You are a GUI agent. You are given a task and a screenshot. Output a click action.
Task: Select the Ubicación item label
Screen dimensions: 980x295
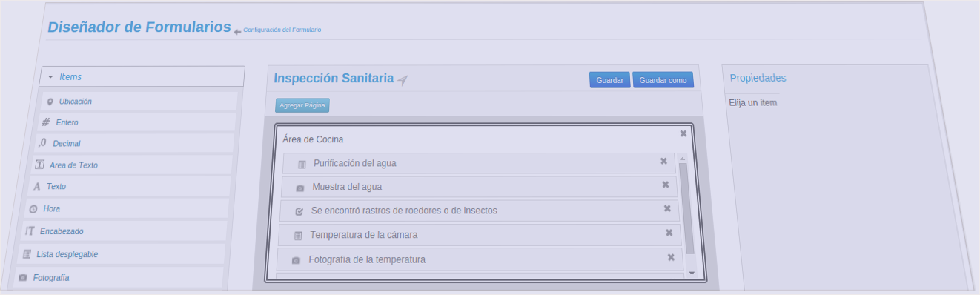(x=76, y=102)
